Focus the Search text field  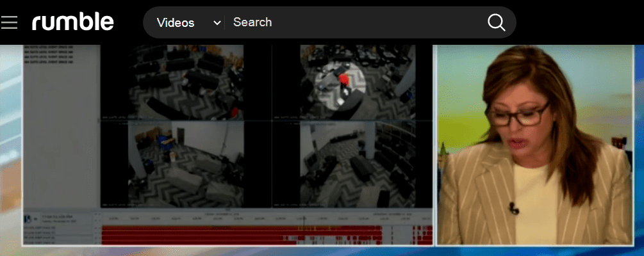click(352, 22)
